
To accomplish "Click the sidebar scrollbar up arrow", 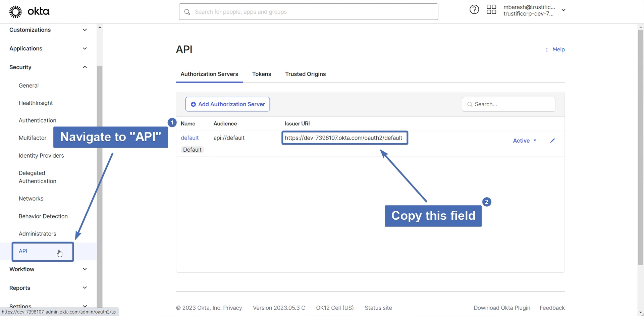I will 100,27.
